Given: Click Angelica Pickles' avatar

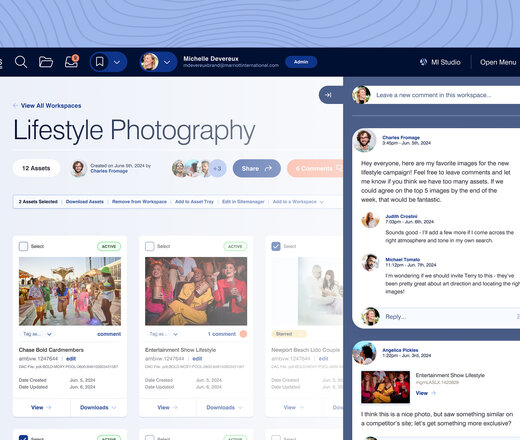Looking at the screenshot, I should 365,353.
